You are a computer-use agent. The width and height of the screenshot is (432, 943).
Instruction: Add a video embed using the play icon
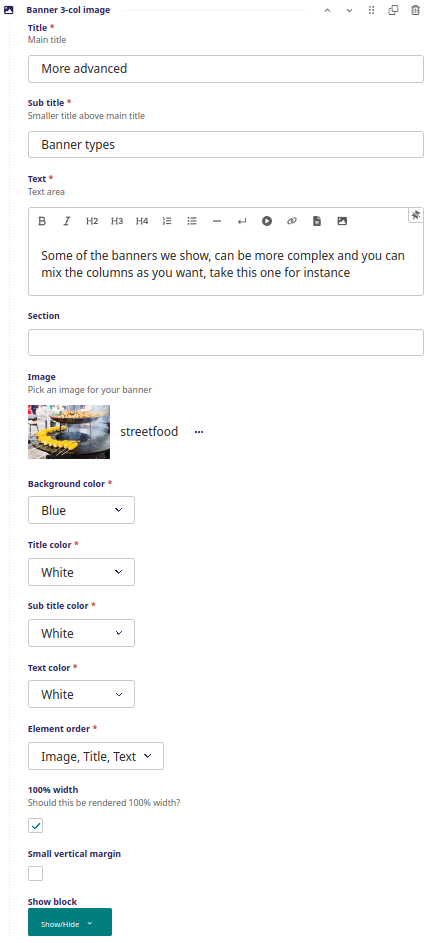(x=267, y=221)
